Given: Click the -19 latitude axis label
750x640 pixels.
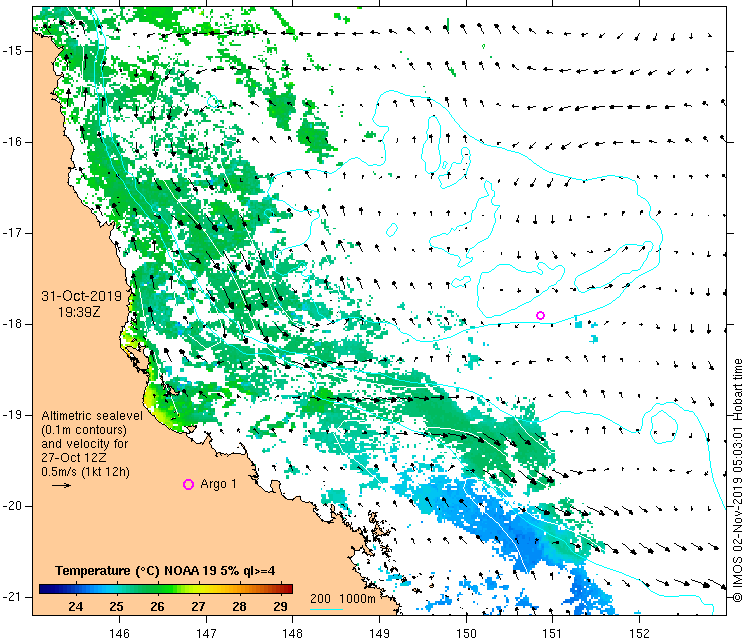Looking at the screenshot, I should pyautogui.click(x=11, y=415).
